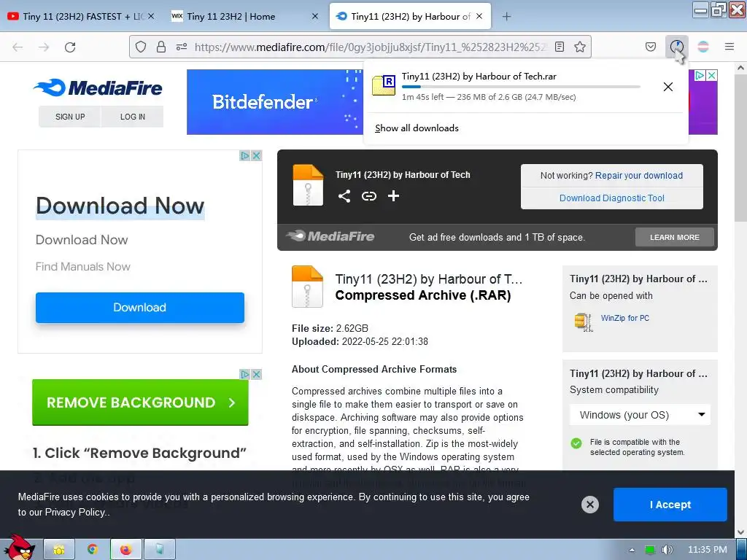Viewport: 747px width, 560px height.
Task: Open file explorer from taskbar
Action: tap(59, 550)
